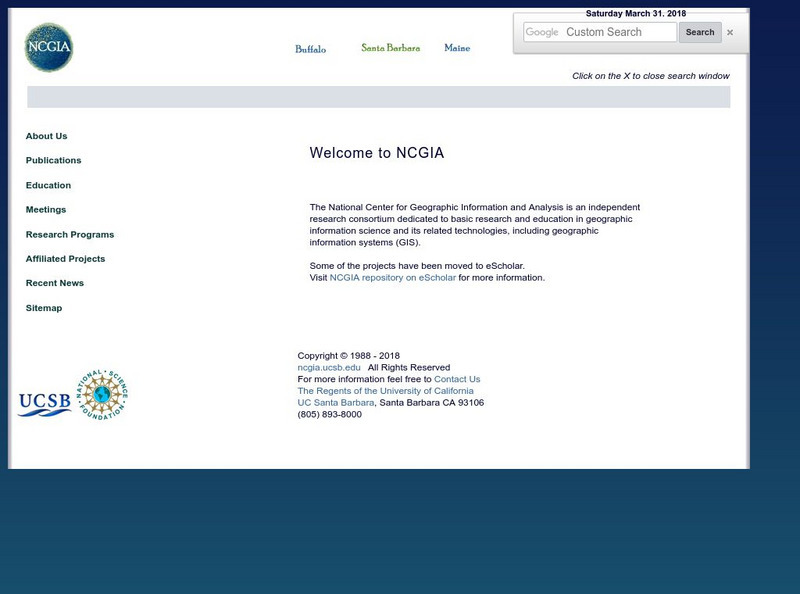Click the Search button
This screenshot has width=800, height=594.
(700, 32)
